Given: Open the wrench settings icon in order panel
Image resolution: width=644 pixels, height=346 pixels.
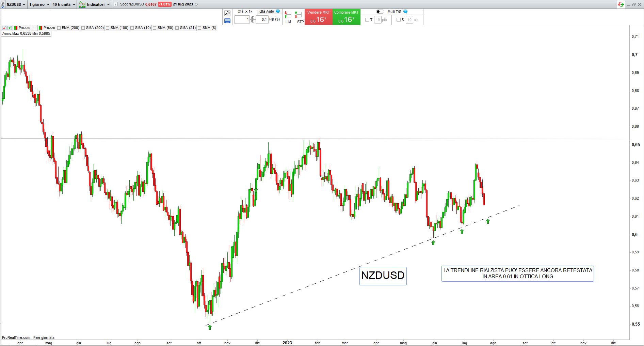Looking at the screenshot, I should (x=227, y=13).
